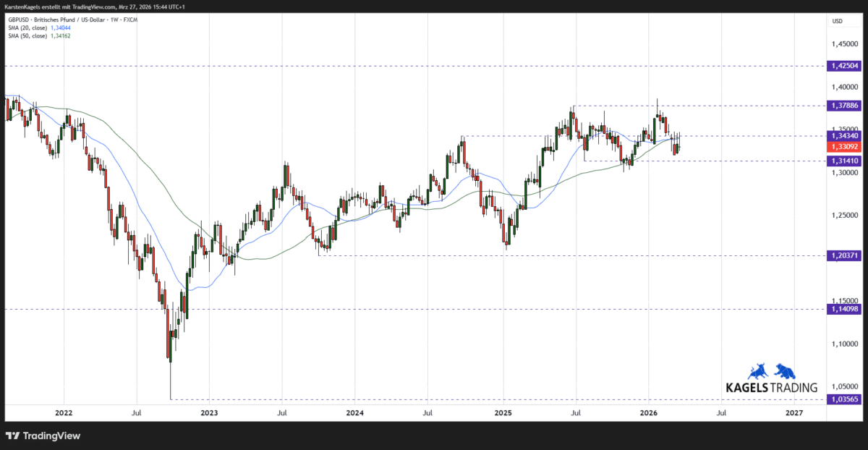868x450 pixels.
Task: Click the current price label 1,33092
Action: tap(844, 146)
